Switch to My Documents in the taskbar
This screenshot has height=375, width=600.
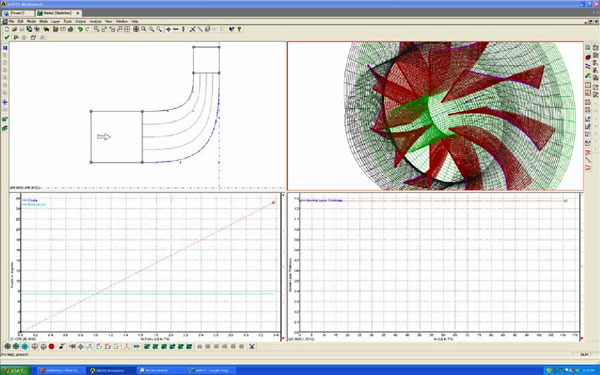tap(161, 370)
